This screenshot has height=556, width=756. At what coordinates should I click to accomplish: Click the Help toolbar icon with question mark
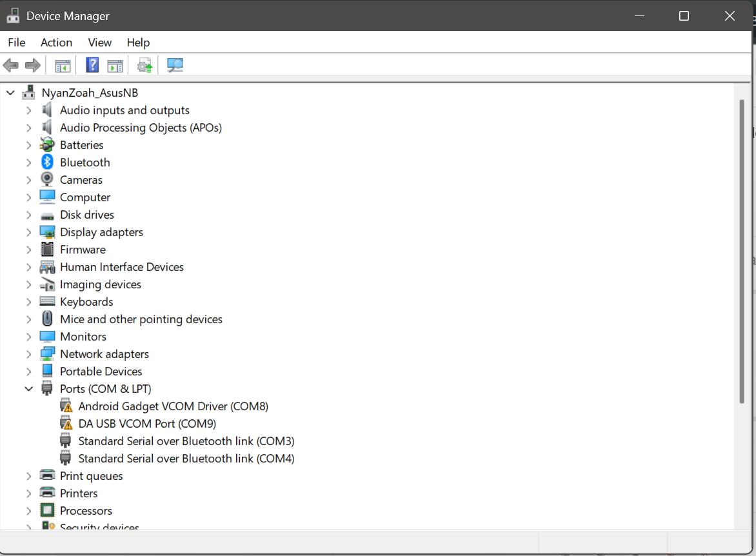(92, 65)
